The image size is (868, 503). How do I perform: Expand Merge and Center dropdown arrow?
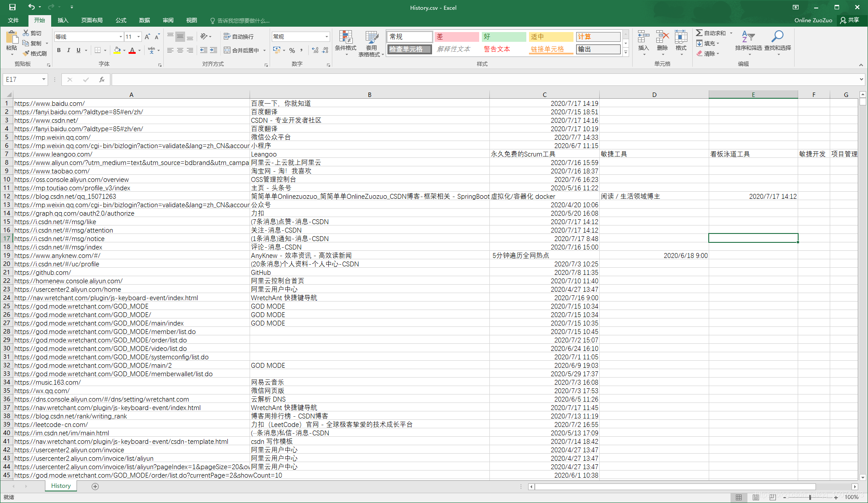(x=264, y=50)
